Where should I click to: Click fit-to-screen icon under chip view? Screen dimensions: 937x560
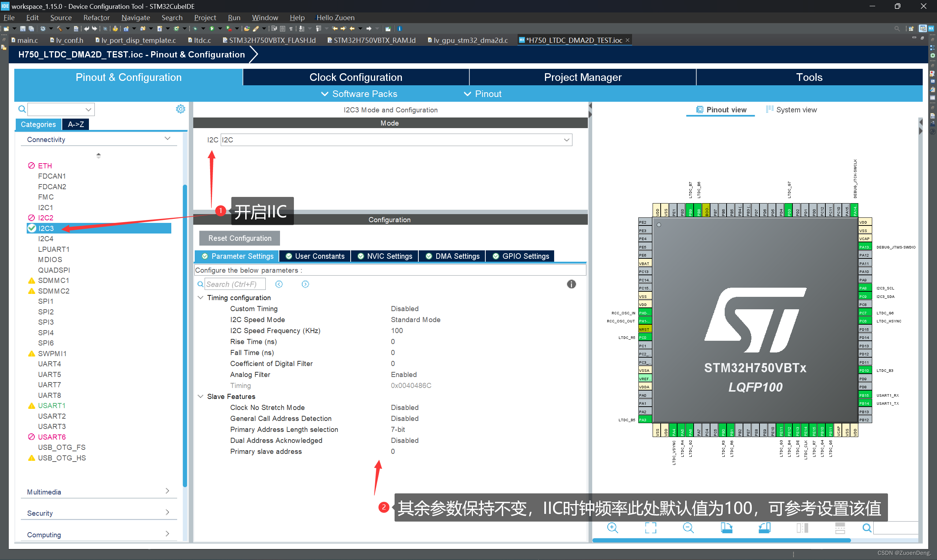pos(650,527)
